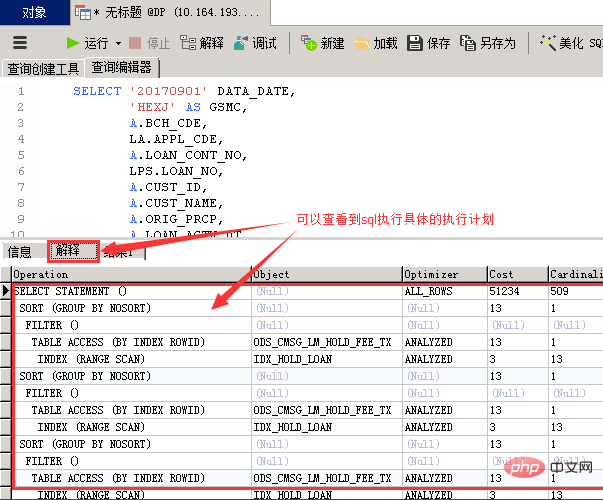Click the Stop (停止) toolbar button
Screen dimensions: 603x500
pyautogui.click(x=149, y=43)
